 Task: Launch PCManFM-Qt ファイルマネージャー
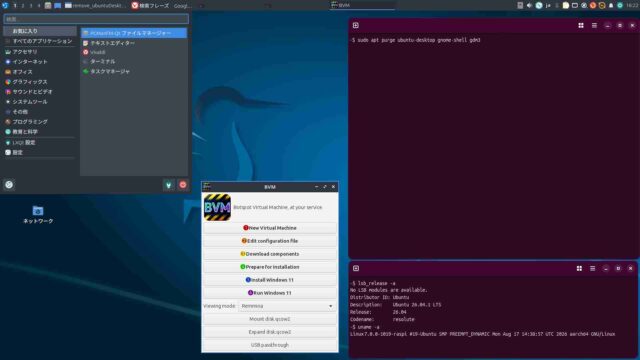point(134,33)
